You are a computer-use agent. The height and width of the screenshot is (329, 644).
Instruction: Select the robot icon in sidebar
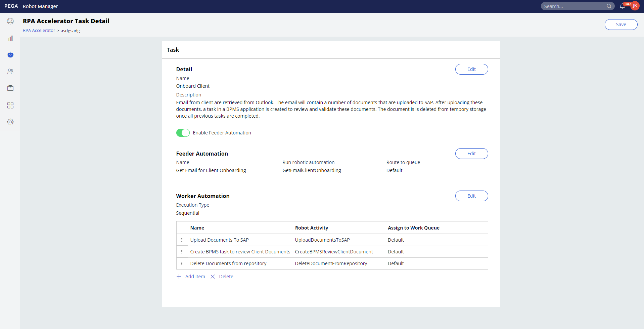(10, 54)
